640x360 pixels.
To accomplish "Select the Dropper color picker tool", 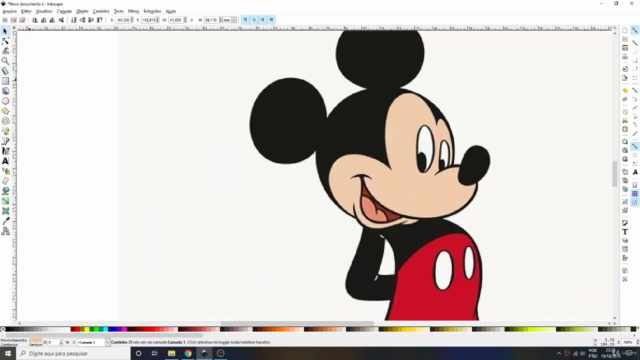I will [x=5, y=221].
